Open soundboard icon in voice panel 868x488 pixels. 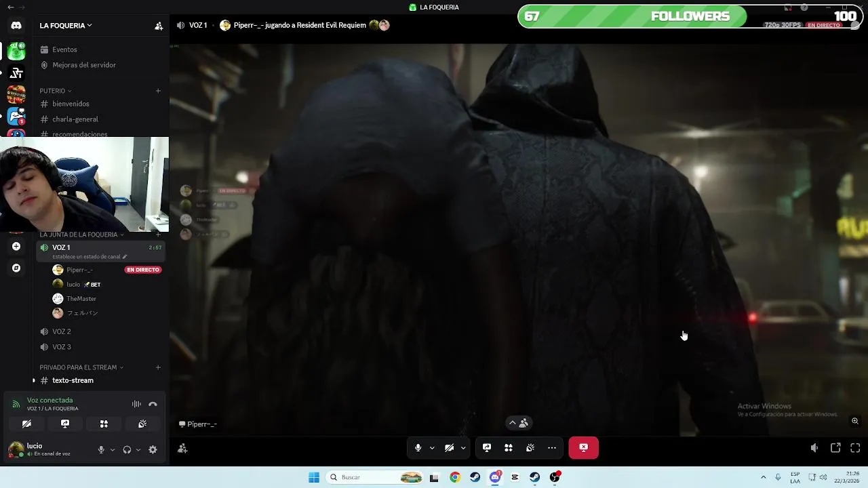(142, 424)
